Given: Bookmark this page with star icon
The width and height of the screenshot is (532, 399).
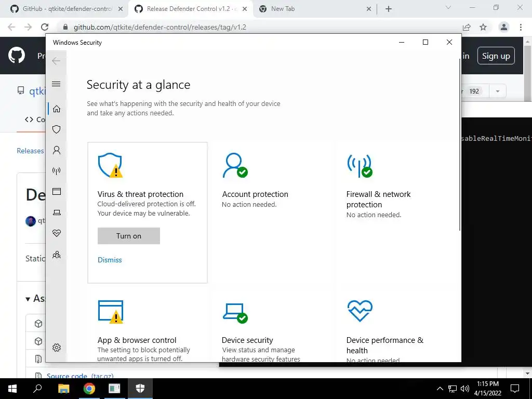Looking at the screenshot, I should tap(483, 27).
